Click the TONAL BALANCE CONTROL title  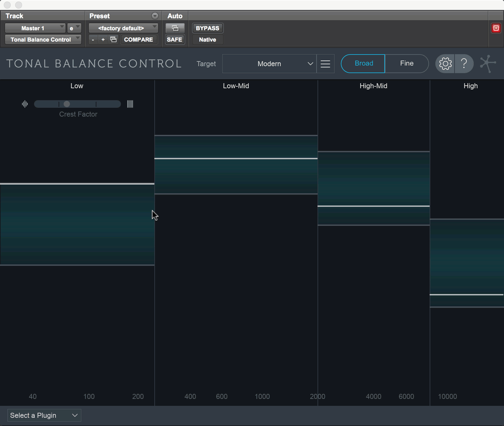pyautogui.click(x=94, y=64)
